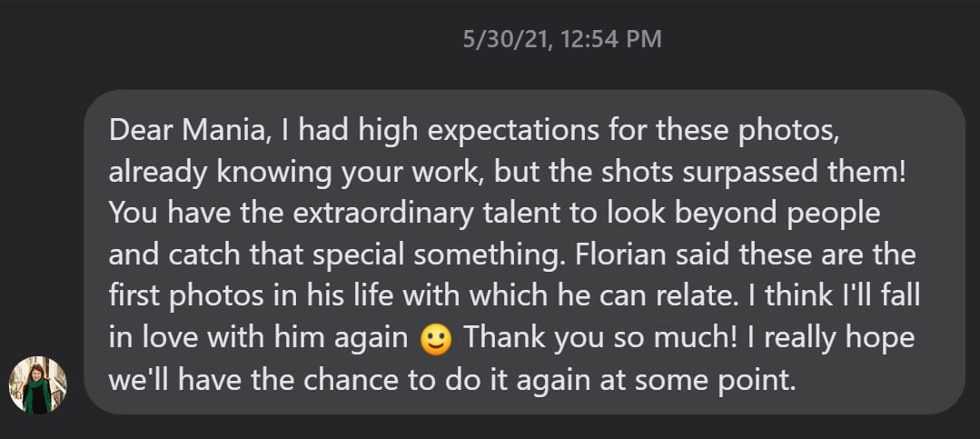Click the 5/30/21, 12:54 PM timestamp
The height and width of the screenshot is (439, 980).
[x=561, y=39]
